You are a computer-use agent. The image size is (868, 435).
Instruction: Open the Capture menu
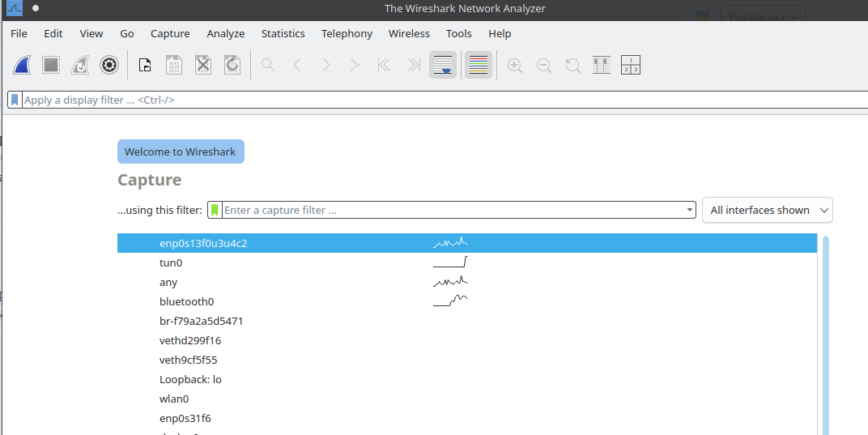170,34
